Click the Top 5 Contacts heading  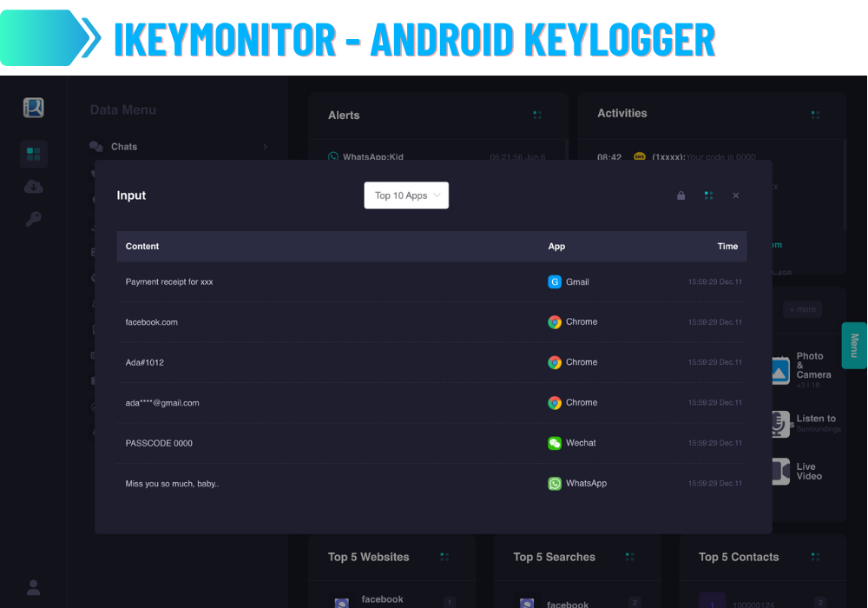click(x=739, y=557)
